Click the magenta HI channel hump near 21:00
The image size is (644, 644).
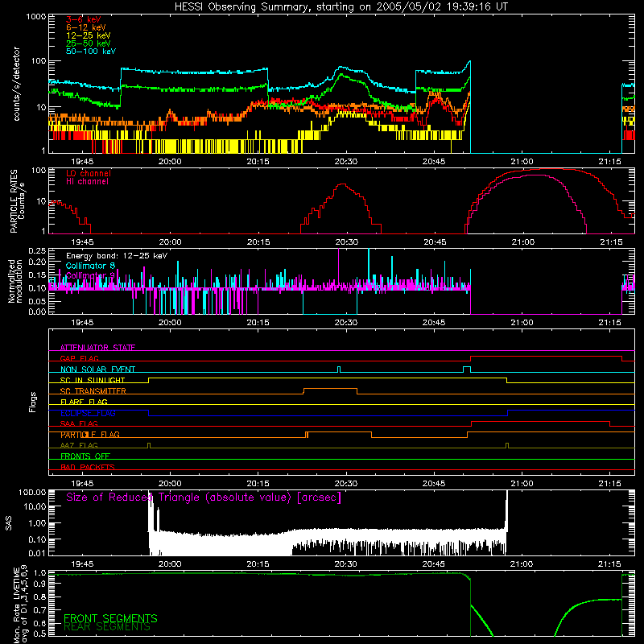534,175
